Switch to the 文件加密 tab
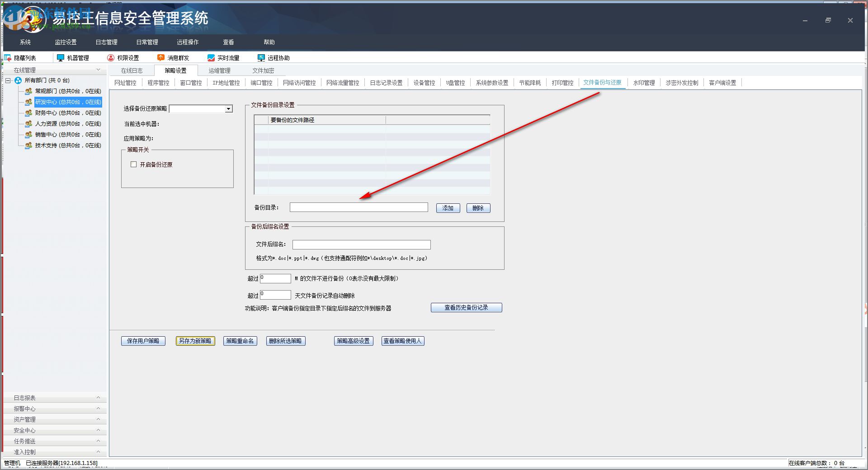Viewport: 868px width, 470px height. coord(263,70)
